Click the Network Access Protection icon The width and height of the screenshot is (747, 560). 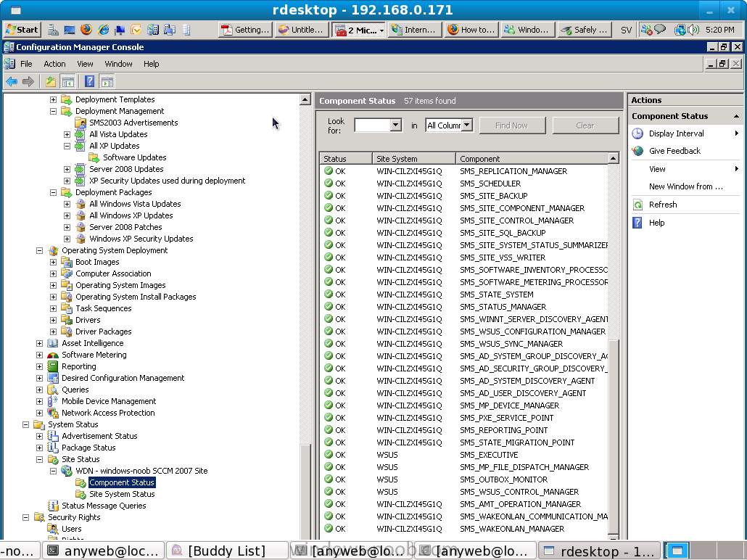53,413
